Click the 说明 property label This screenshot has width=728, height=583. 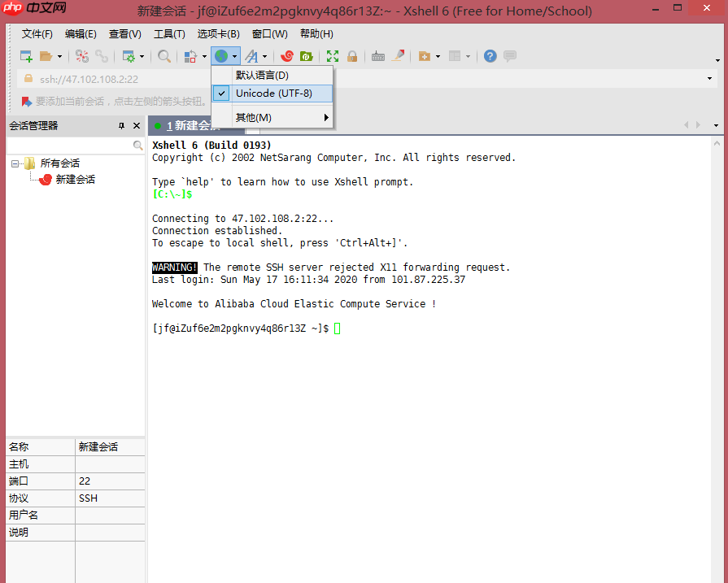(x=19, y=533)
